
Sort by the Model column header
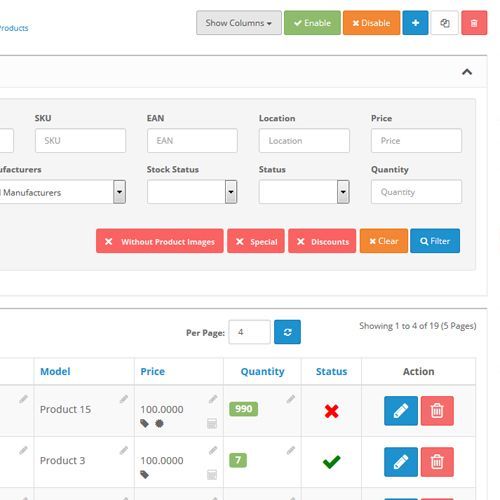55,371
